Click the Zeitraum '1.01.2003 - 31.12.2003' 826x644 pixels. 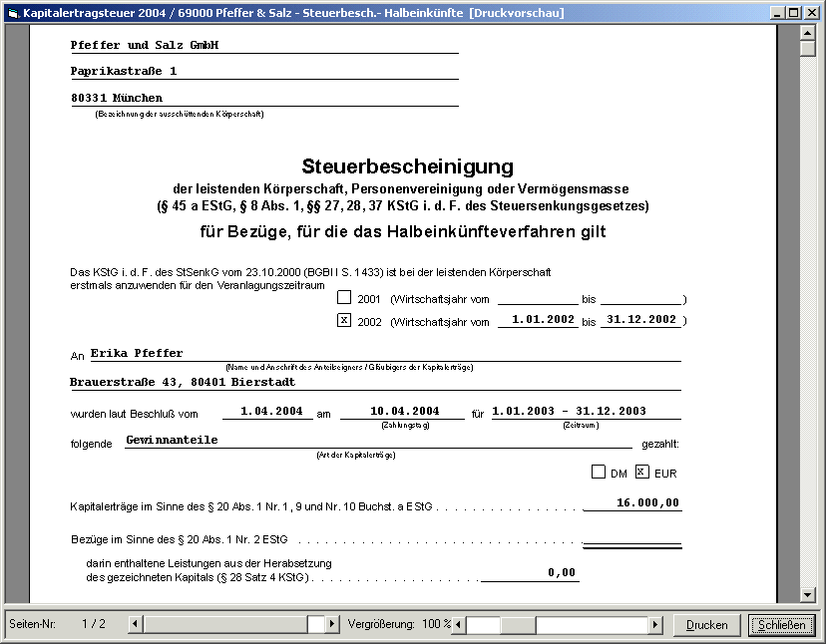tap(569, 412)
